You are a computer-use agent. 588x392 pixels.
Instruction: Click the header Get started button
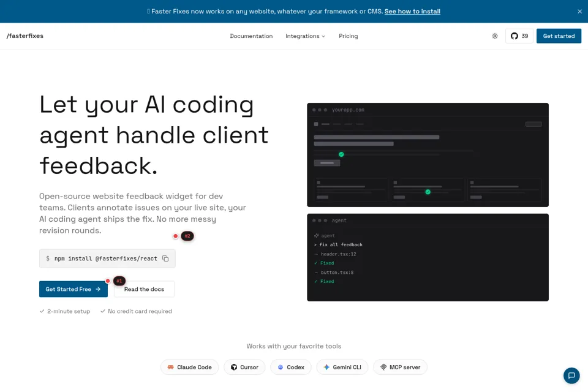559,36
